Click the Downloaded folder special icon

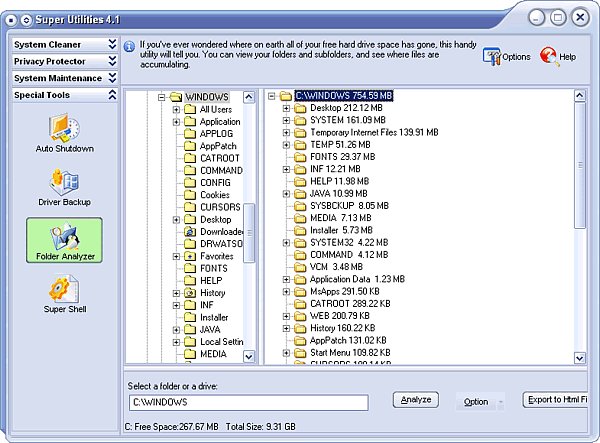pos(190,232)
